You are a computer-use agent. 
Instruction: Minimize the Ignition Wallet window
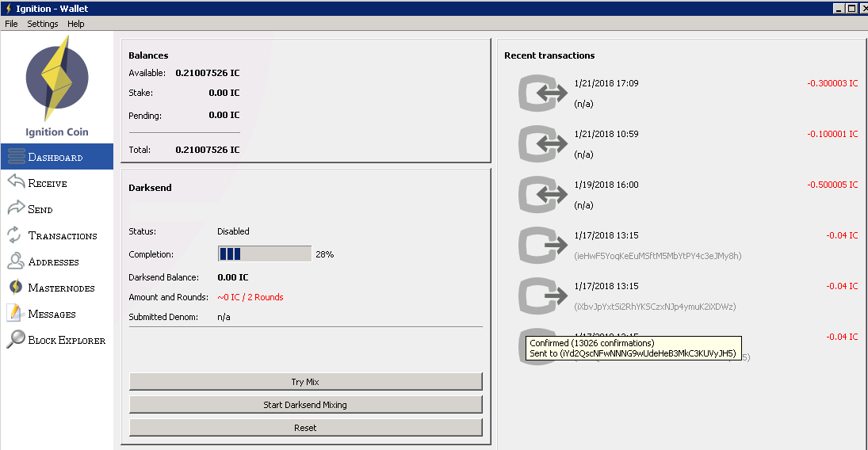[839, 8]
